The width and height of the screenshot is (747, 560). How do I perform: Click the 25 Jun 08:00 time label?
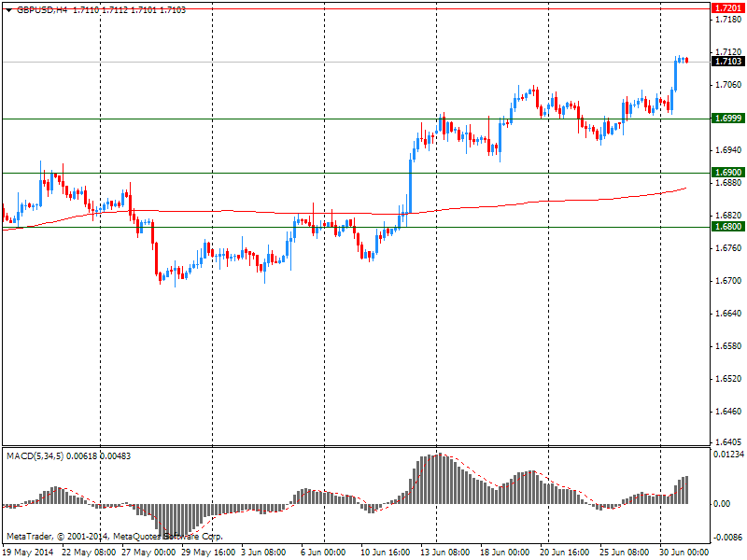[624, 553]
